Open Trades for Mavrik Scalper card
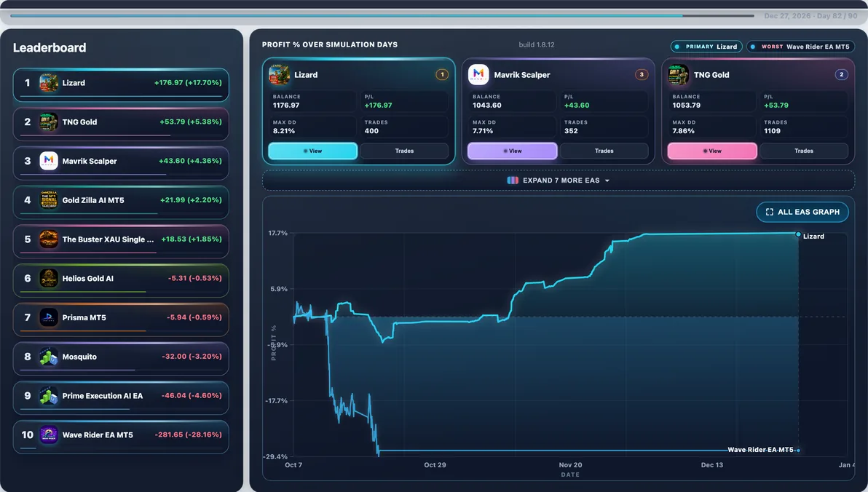This screenshot has width=868, height=492. (604, 151)
